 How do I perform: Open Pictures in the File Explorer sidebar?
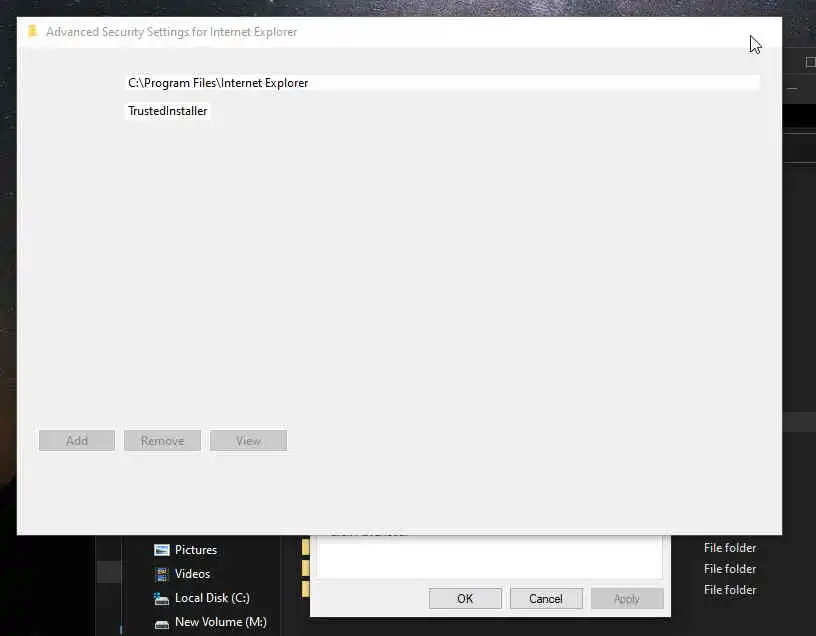click(x=196, y=550)
